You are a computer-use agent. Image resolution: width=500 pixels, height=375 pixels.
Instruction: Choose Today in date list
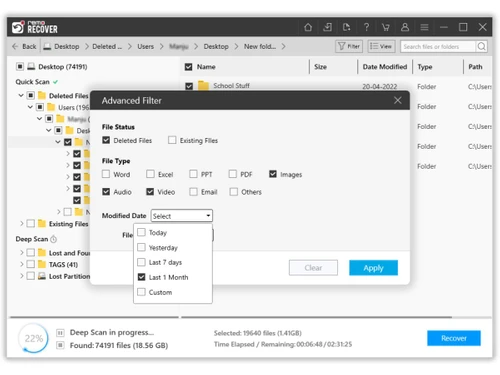coord(141,232)
